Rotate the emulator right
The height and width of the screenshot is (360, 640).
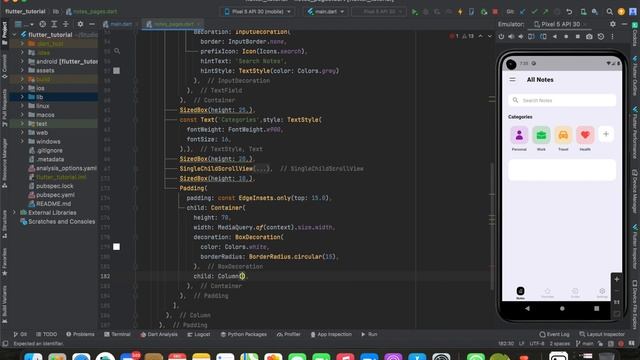coord(543,36)
